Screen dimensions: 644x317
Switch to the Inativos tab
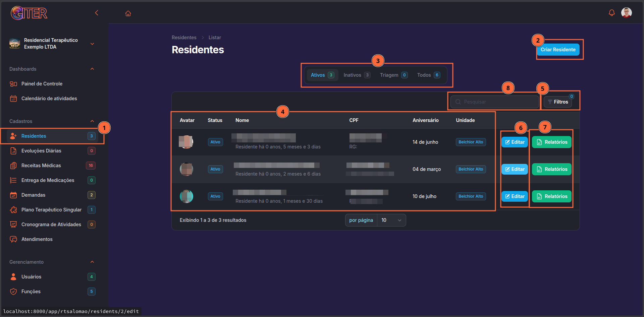click(356, 75)
